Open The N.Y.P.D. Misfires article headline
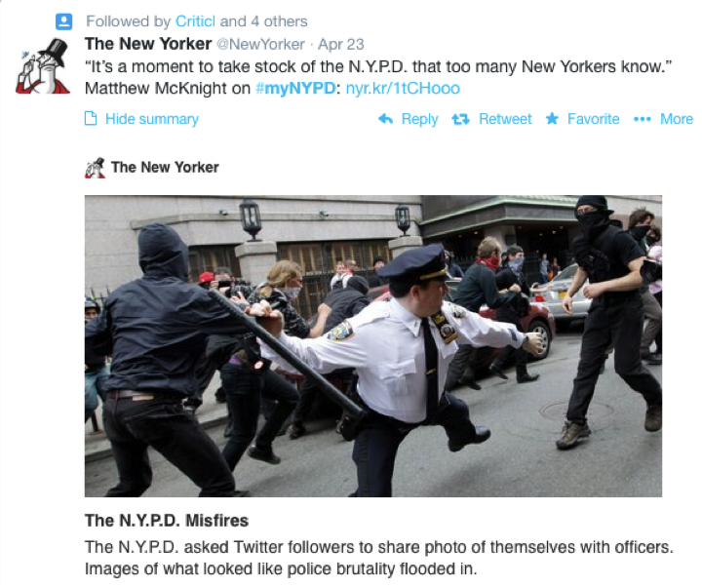This screenshot has height=588, width=702. click(167, 521)
